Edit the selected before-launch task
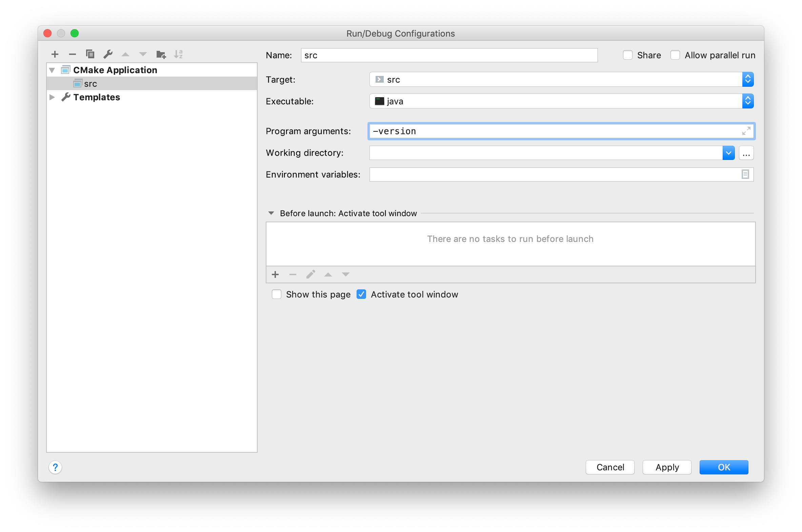The image size is (802, 532). [x=310, y=274]
